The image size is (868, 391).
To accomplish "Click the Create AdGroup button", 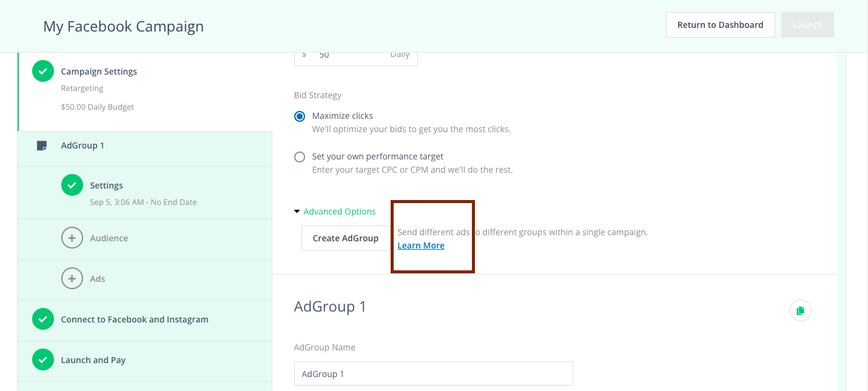I will tap(346, 238).
